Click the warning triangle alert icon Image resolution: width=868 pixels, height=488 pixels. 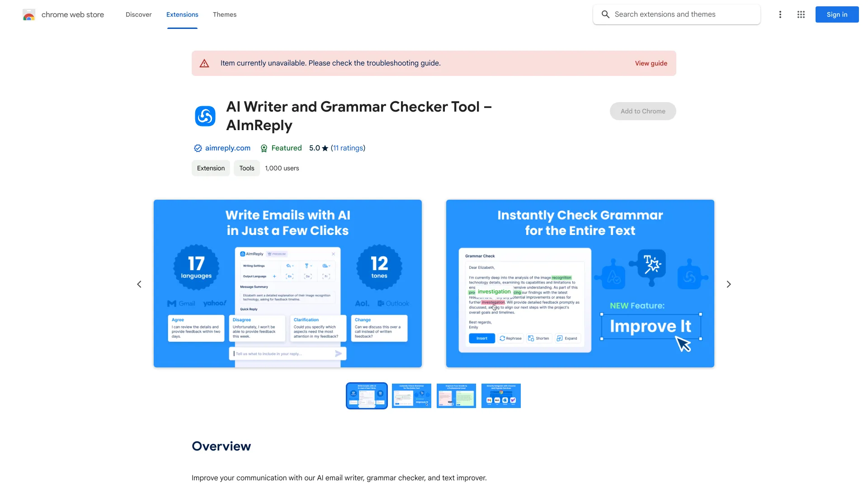(x=203, y=63)
